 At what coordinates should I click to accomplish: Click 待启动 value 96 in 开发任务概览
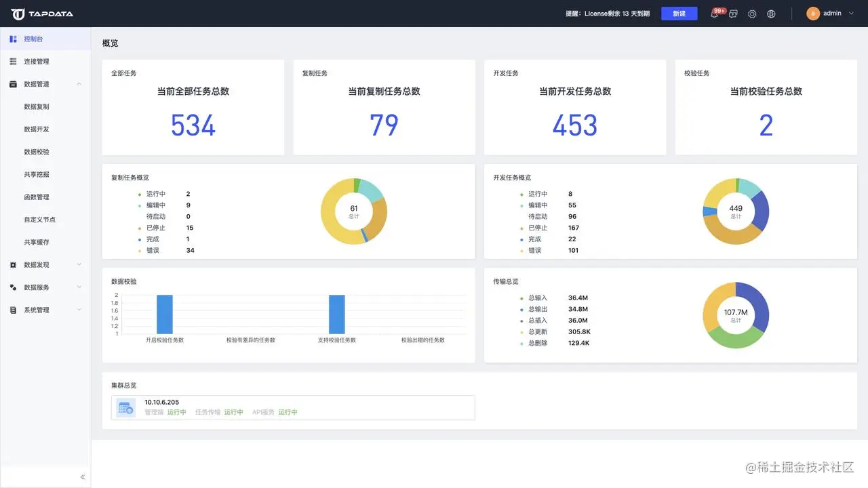tap(572, 217)
